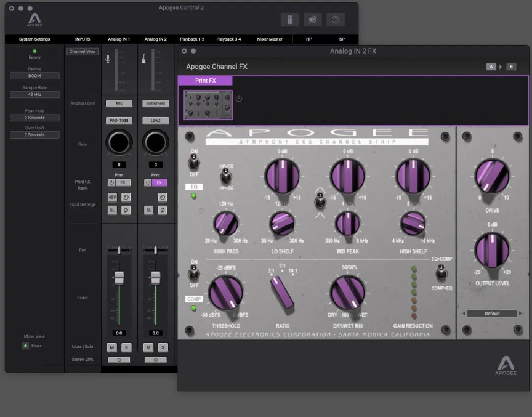Open the Default preset selector

[492, 314]
